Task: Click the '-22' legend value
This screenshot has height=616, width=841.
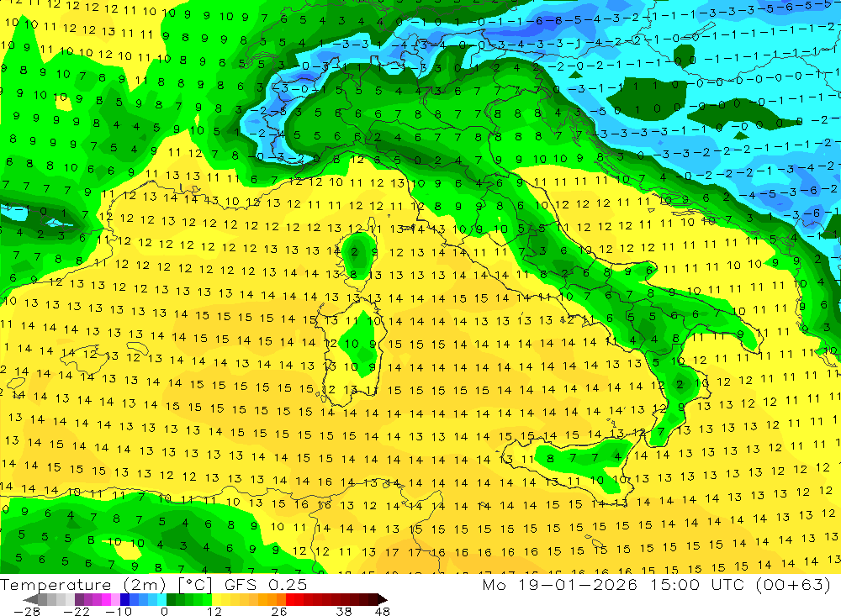Action: click(77, 612)
